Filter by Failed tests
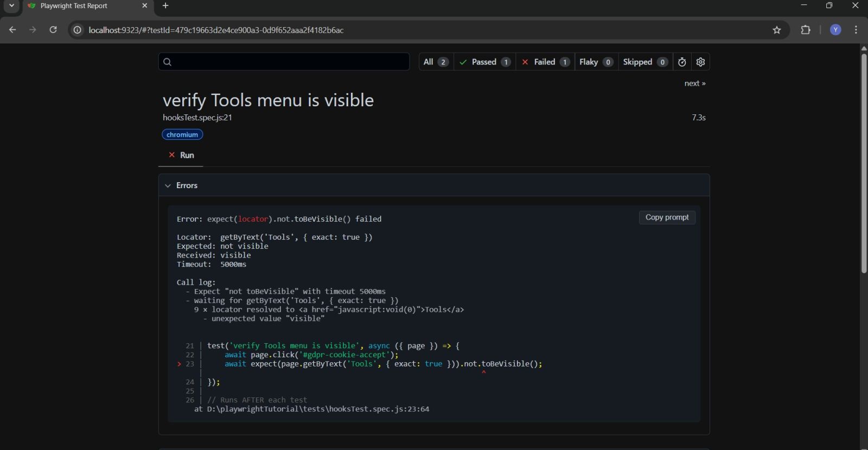Screen dimensions: 868x450 point(545,62)
